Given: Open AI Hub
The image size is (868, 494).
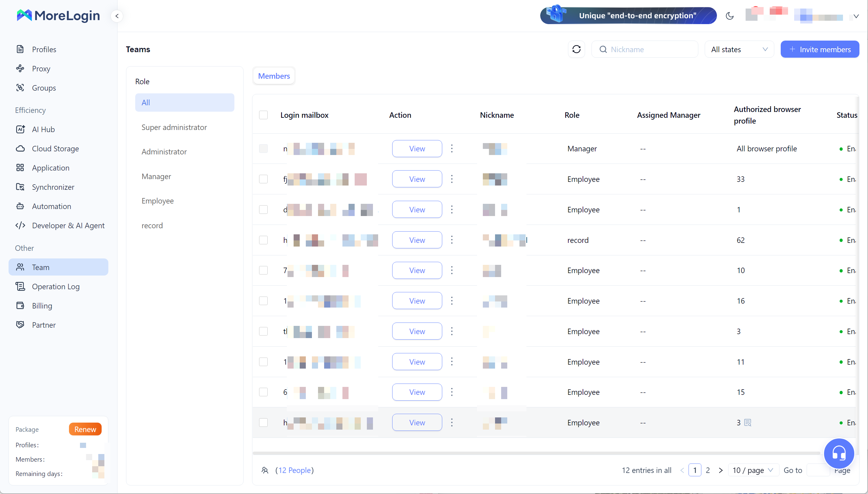Looking at the screenshot, I should coord(43,129).
